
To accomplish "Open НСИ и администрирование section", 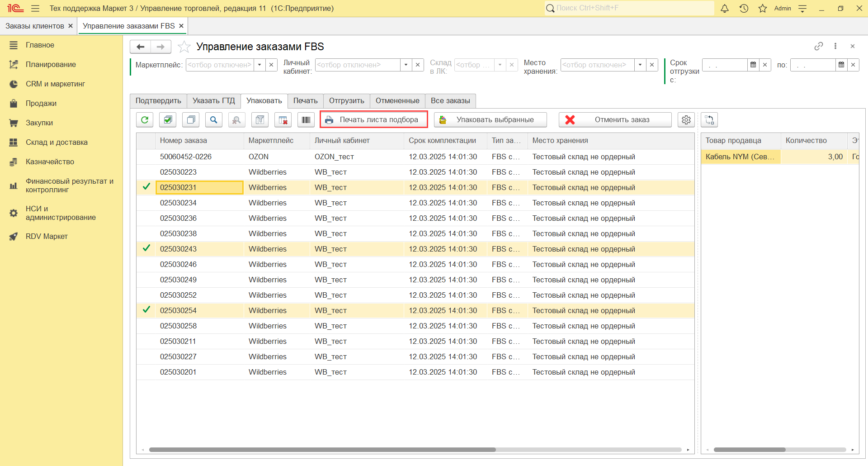I will (x=61, y=213).
